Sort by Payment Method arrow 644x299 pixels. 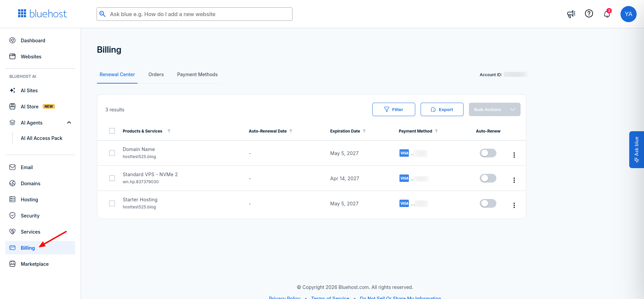coord(436,131)
